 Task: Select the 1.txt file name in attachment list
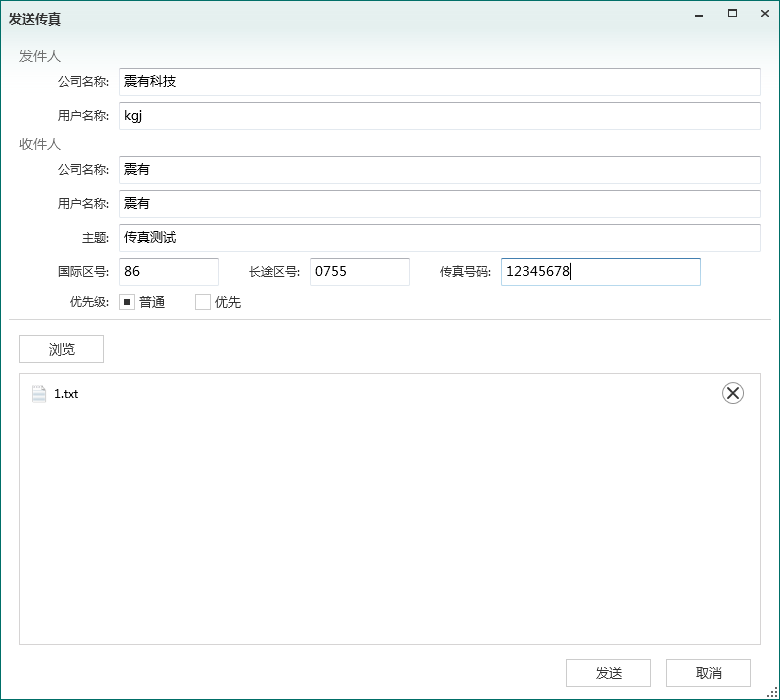click(66, 394)
